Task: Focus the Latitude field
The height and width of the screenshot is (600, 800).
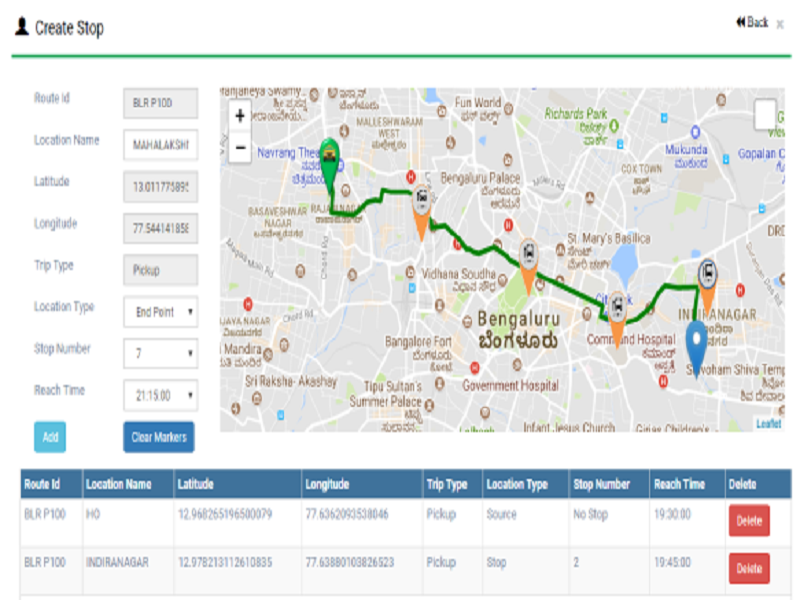Action: [161, 187]
